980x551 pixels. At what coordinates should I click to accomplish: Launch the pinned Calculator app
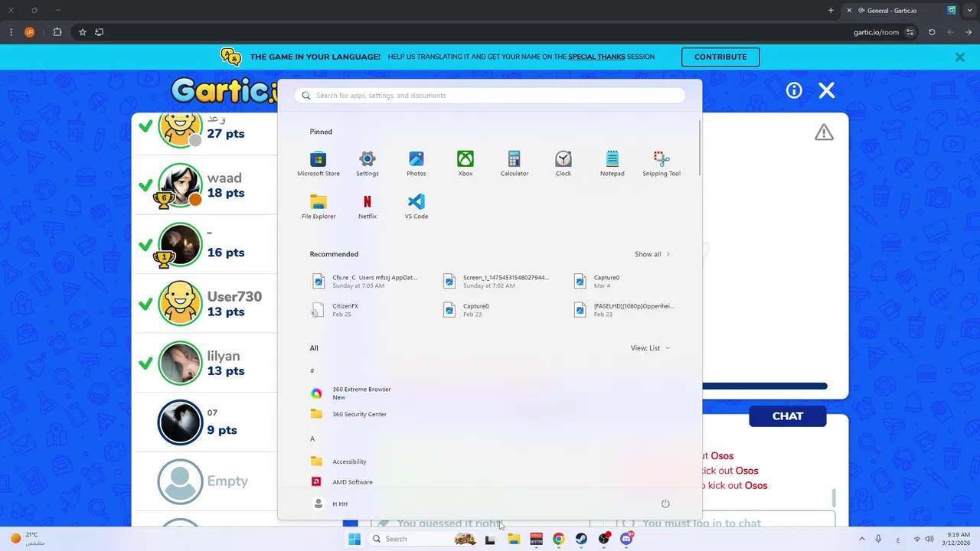click(x=514, y=164)
